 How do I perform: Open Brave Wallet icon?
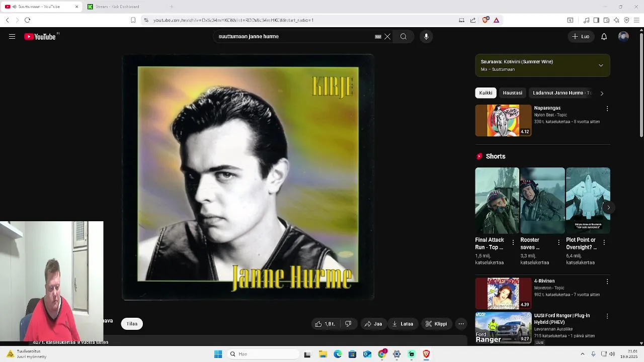[x=606, y=20]
